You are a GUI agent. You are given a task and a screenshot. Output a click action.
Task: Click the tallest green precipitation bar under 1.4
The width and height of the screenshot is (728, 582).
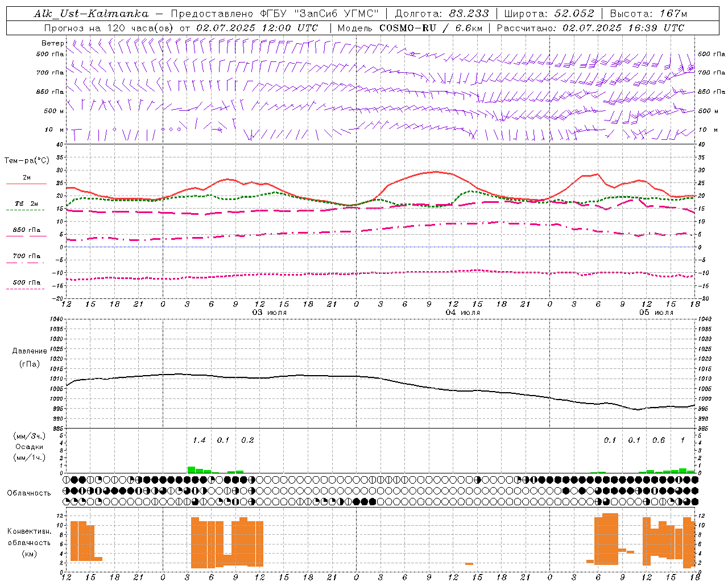click(x=191, y=470)
